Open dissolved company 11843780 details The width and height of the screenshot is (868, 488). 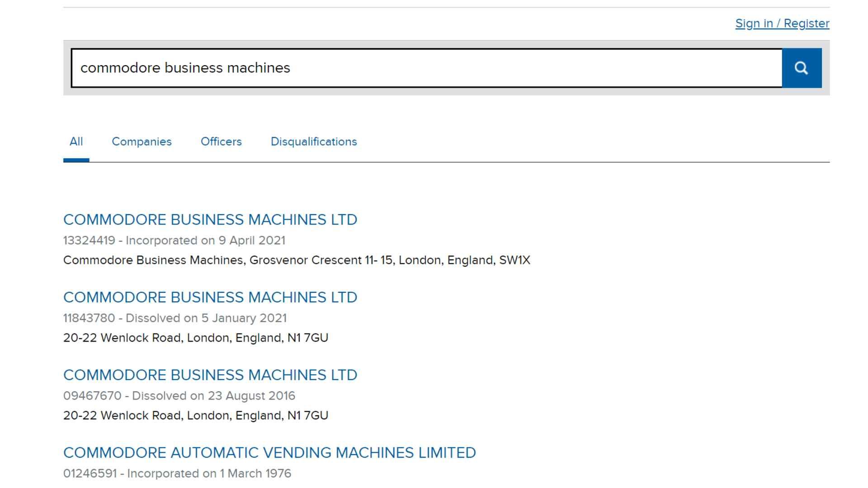pyautogui.click(x=210, y=297)
